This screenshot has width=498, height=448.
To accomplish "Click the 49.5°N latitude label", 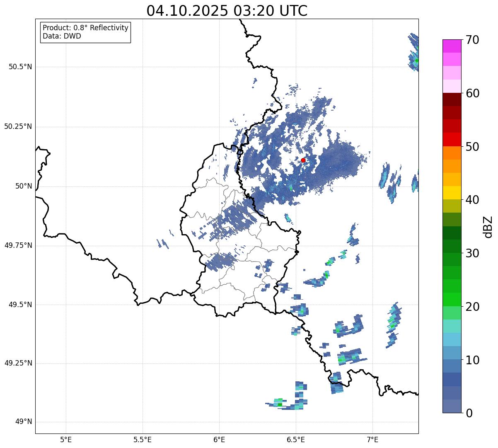I will click(x=20, y=305).
